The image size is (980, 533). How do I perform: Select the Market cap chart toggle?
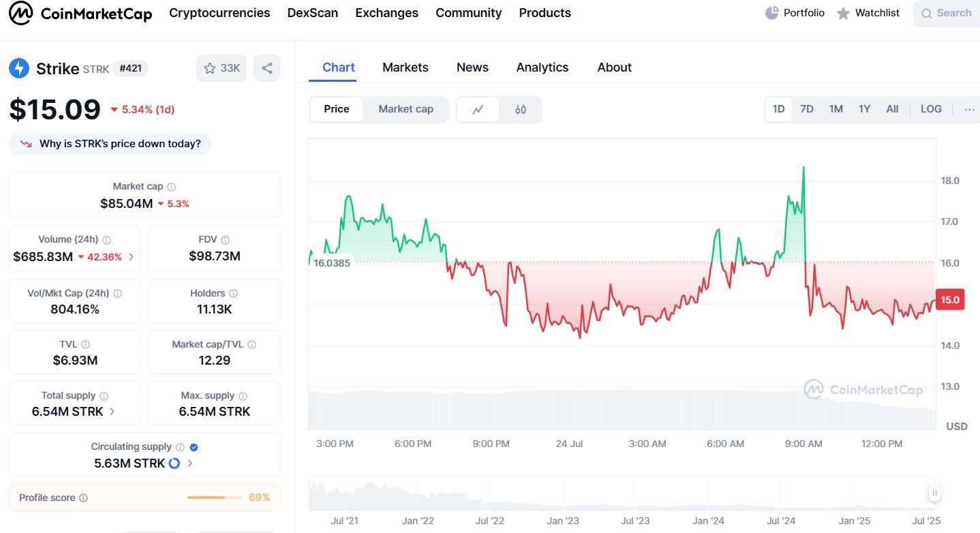(406, 109)
